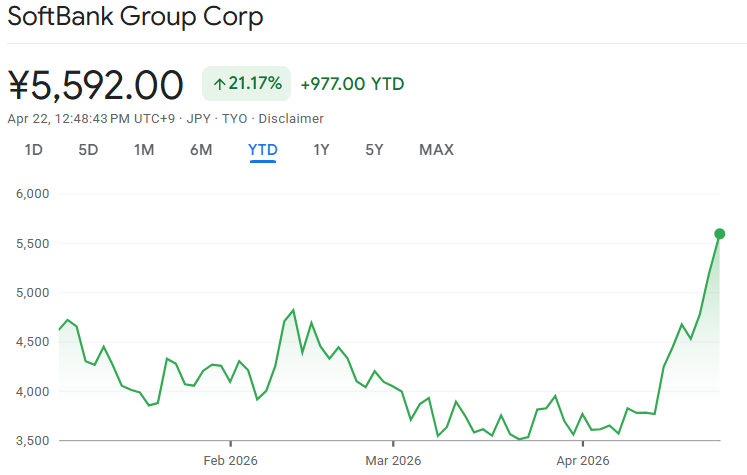
Task: Click the 3,500 y-axis label
Action: pyautogui.click(x=32, y=441)
